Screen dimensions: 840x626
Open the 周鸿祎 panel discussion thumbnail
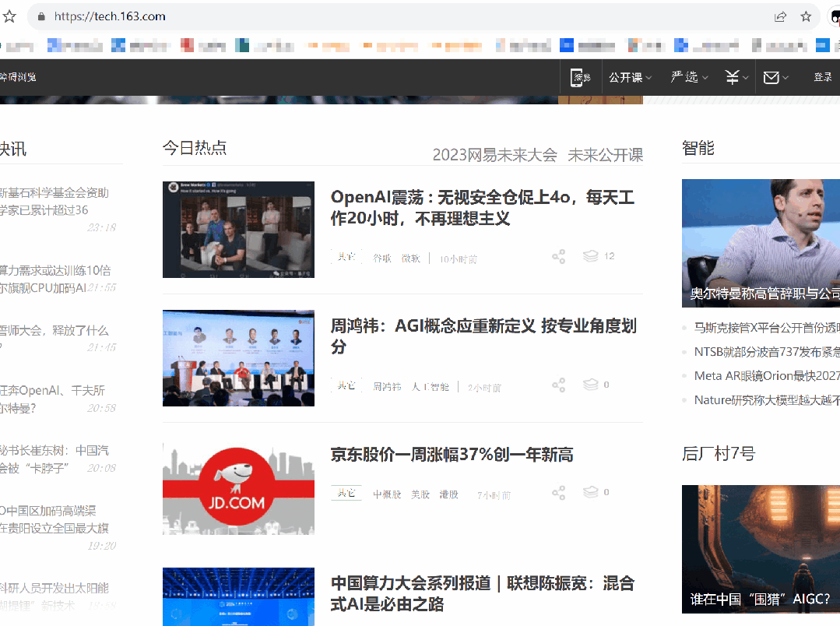238,358
